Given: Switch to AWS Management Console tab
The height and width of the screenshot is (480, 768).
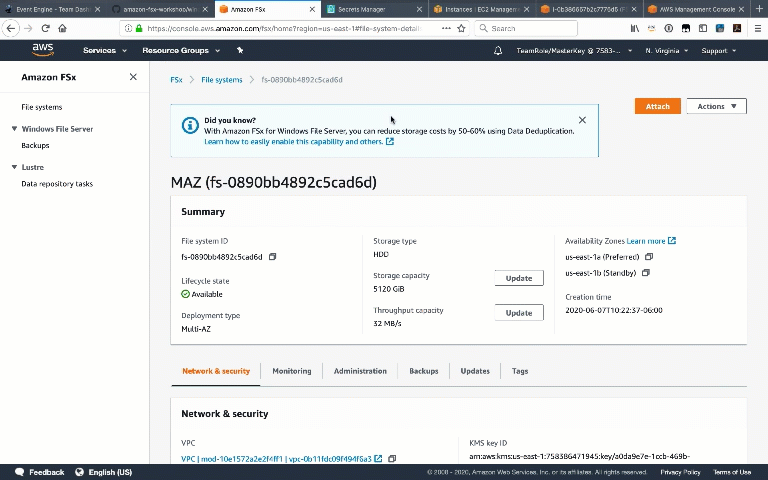Looking at the screenshot, I should pyautogui.click(x=696, y=9).
